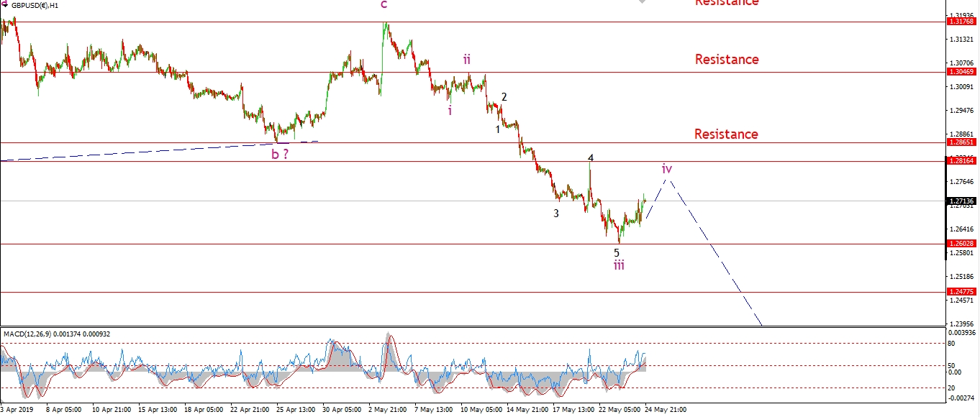Select the 1.26028 support price tag

[x=962, y=244]
